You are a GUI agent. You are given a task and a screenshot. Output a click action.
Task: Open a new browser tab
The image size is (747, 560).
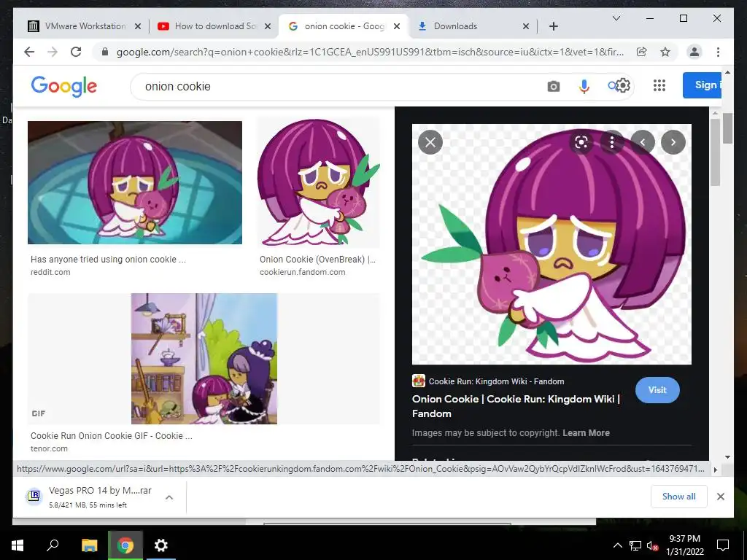(x=553, y=26)
